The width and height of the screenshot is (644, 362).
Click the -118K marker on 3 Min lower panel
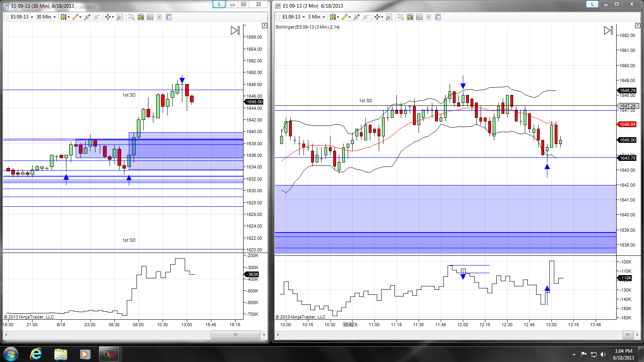(625, 278)
